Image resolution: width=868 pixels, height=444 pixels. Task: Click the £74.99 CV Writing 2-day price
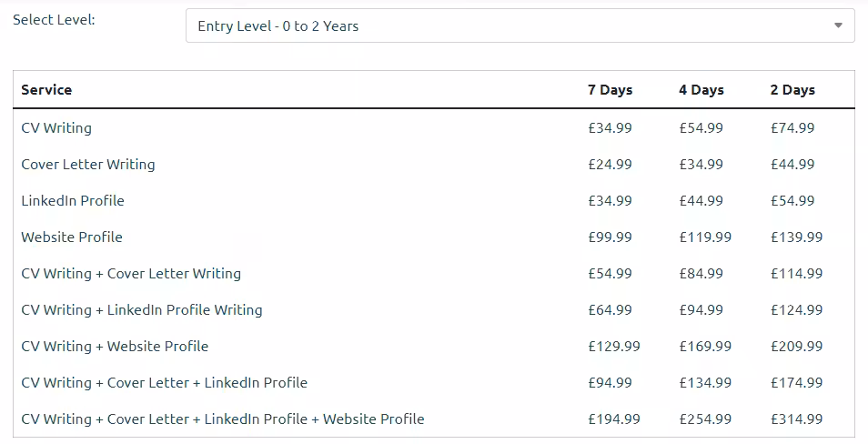coord(792,127)
